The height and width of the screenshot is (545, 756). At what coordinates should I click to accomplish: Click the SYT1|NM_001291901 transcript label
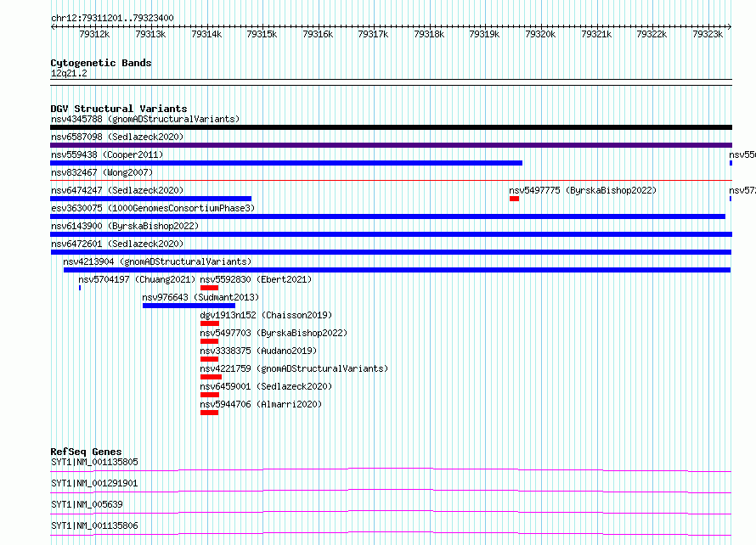pos(94,483)
